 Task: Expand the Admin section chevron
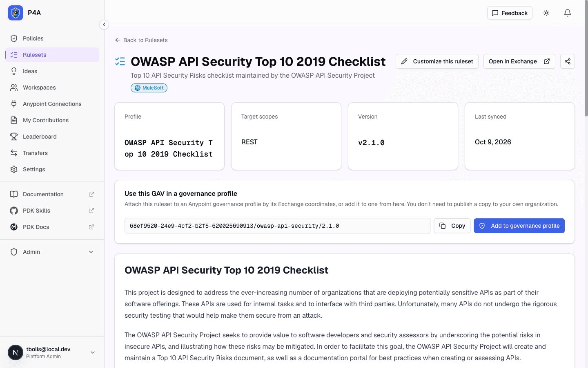91,252
